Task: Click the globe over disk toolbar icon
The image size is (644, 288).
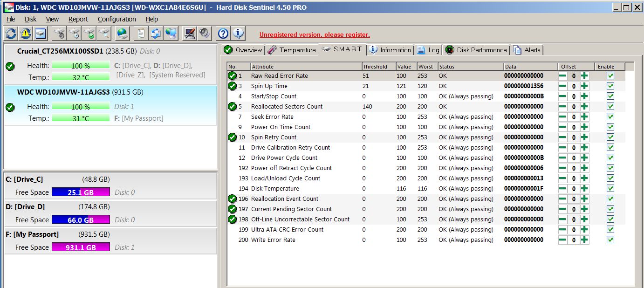Action: 123,34
